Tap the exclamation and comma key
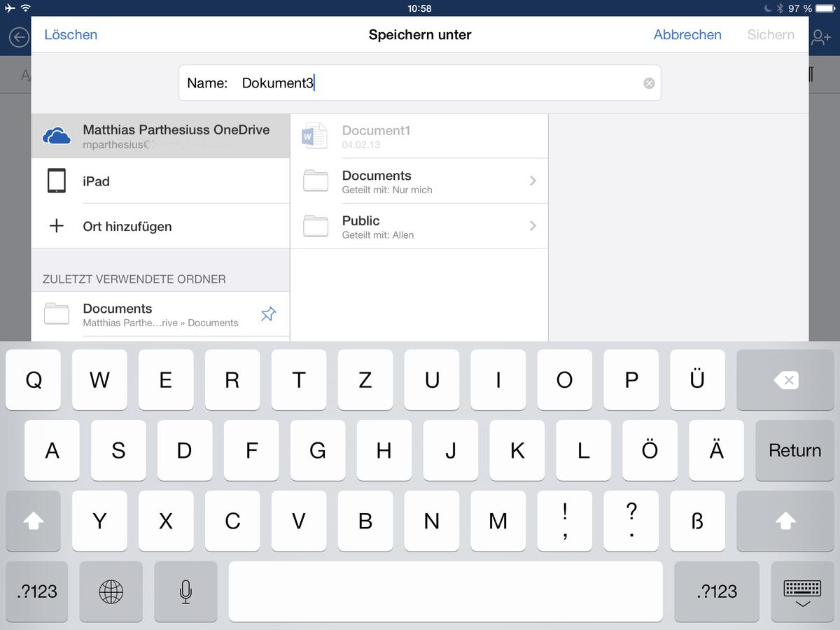Screen dimensions: 840x630 point(564,521)
